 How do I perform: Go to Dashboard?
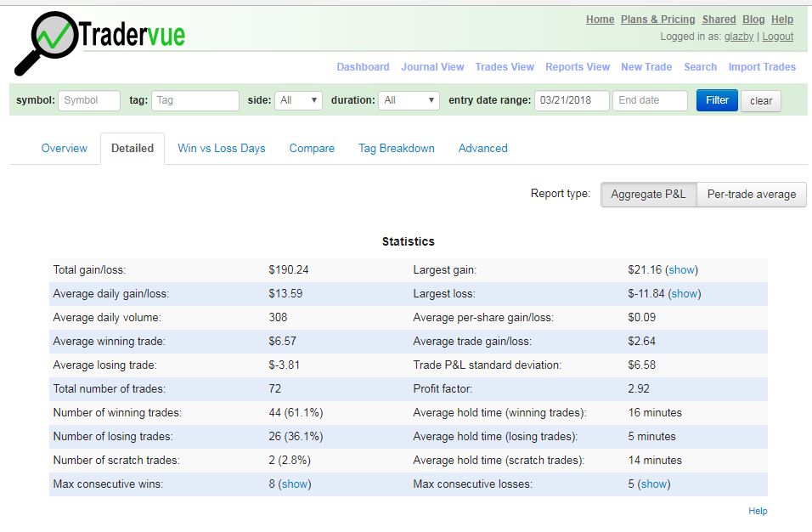(x=363, y=67)
